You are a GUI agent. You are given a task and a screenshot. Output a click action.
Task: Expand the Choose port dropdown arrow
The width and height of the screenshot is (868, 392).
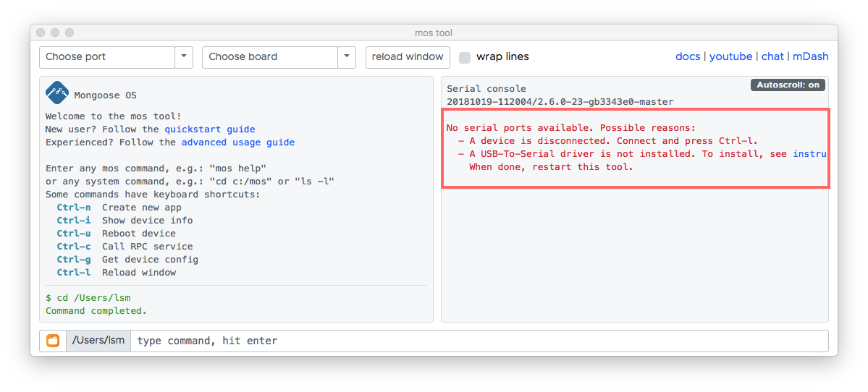tap(184, 57)
